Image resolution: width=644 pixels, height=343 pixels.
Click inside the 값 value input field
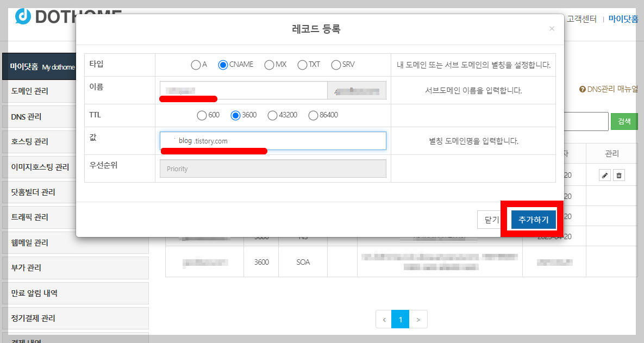[272, 140]
